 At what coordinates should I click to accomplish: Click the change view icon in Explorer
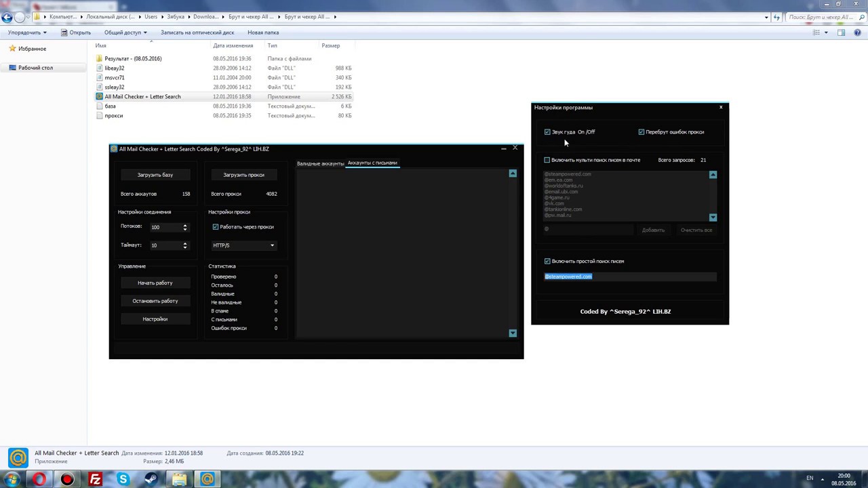(x=816, y=33)
